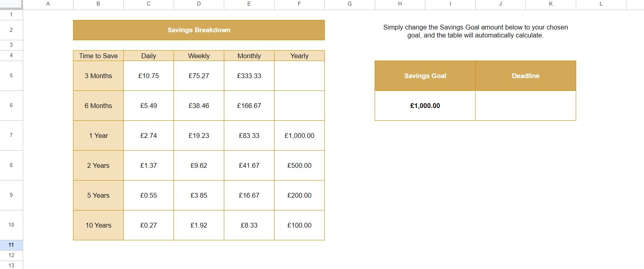
Task: Select the £10.75 daily cell
Action: (x=148, y=76)
